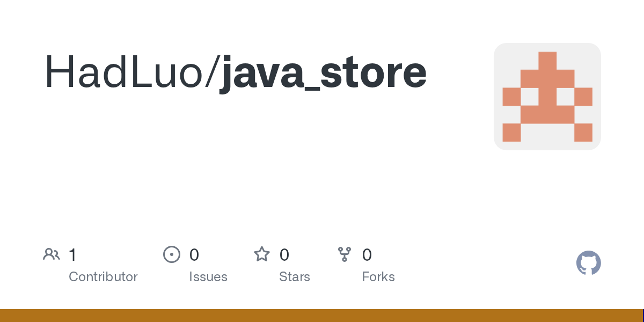The width and height of the screenshot is (644, 322).
Task: Click the Issues label text
Action: (208, 277)
